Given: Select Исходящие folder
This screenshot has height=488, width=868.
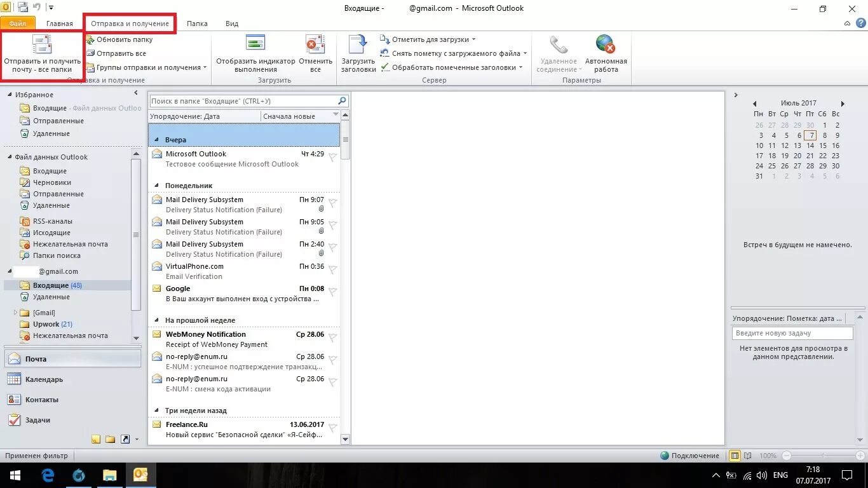Looking at the screenshot, I should [51, 233].
